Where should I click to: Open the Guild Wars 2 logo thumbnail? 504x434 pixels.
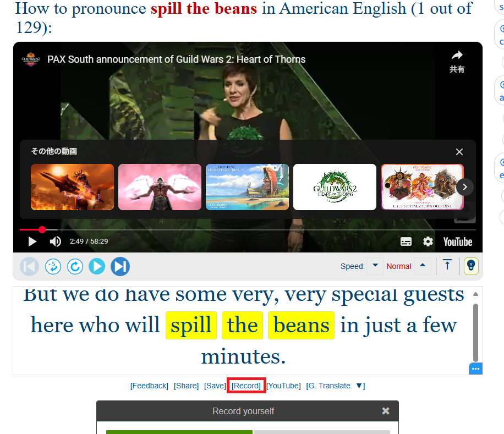[335, 187]
